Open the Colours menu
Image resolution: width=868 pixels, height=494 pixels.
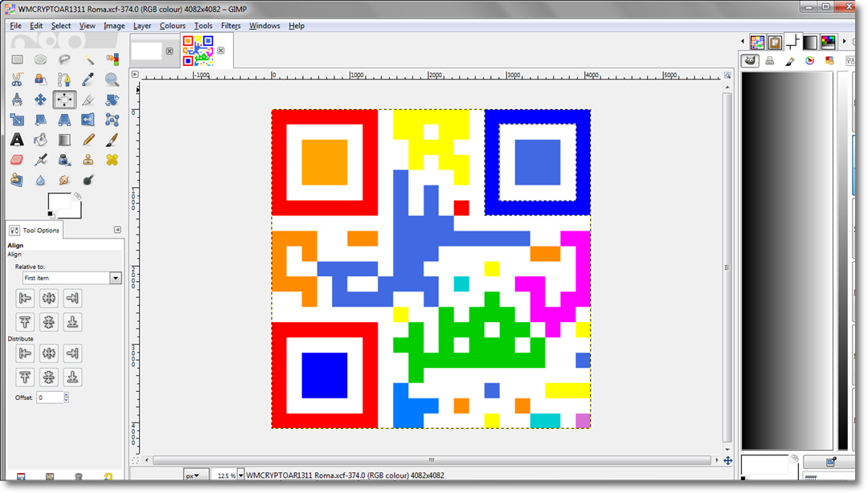pos(172,26)
